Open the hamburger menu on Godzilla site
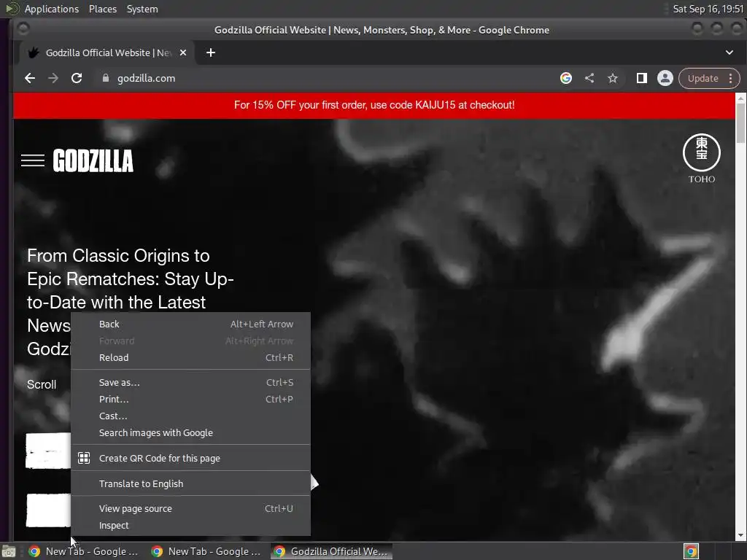The width and height of the screenshot is (747, 560). pos(32,160)
